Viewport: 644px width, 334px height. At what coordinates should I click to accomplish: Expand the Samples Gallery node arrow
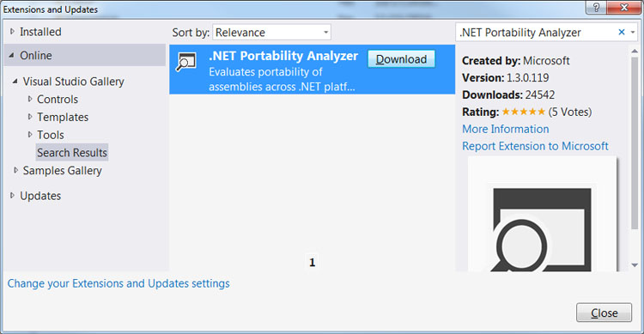(15, 170)
